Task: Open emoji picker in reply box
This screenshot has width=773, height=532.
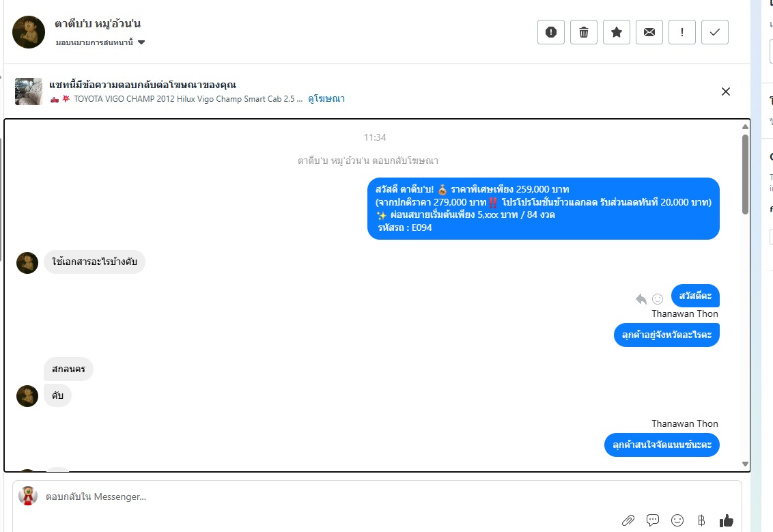Action: point(677,520)
